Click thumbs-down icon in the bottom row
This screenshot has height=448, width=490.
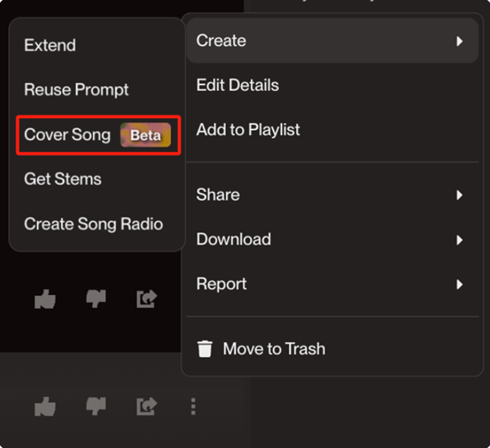96,406
